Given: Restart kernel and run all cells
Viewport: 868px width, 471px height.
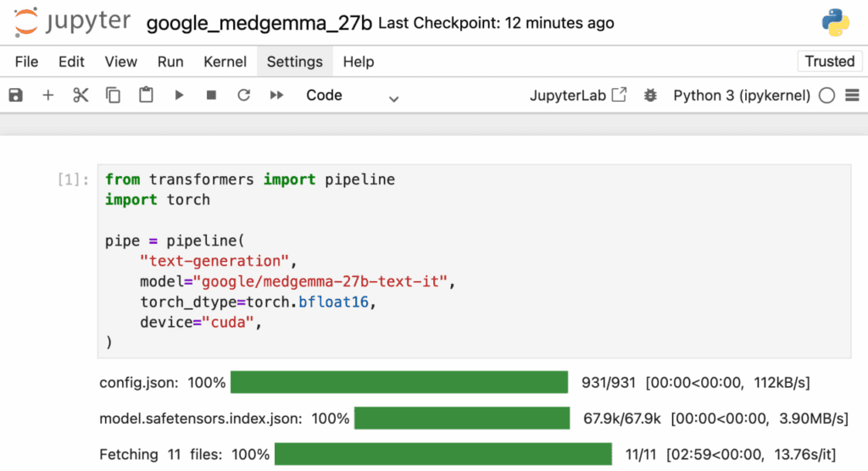Looking at the screenshot, I should (276, 96).
